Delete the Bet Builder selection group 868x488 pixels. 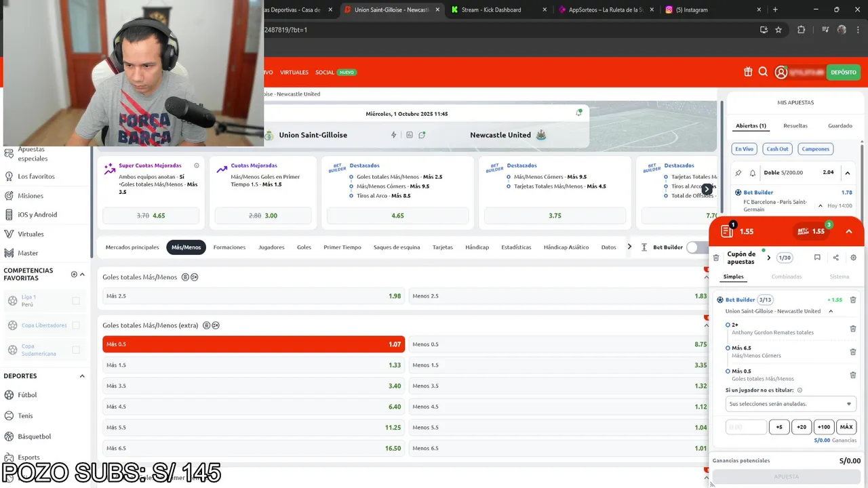[853, 300]
